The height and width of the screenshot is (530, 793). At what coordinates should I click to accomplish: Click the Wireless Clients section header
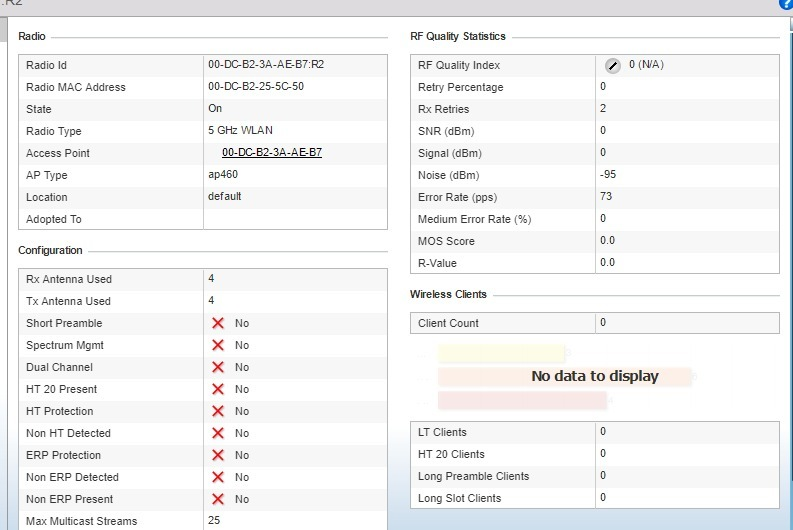tap(448, 294)
